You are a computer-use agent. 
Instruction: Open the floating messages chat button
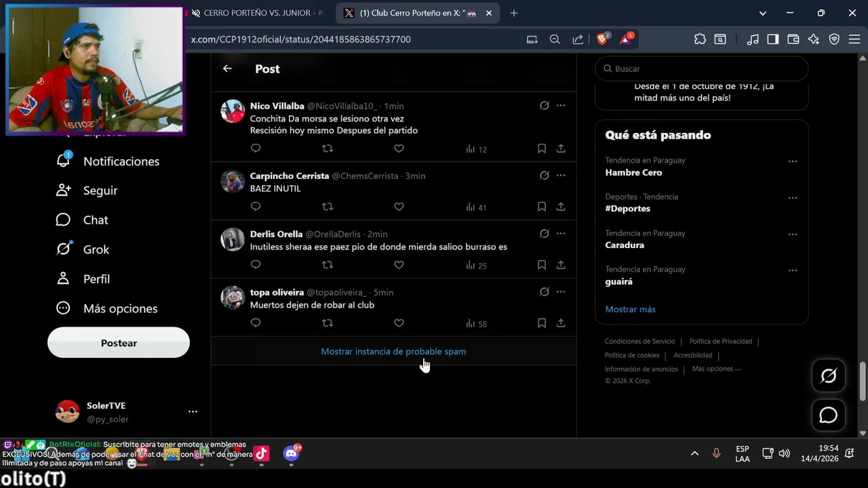pyautogui.click(x=829, y=415)
